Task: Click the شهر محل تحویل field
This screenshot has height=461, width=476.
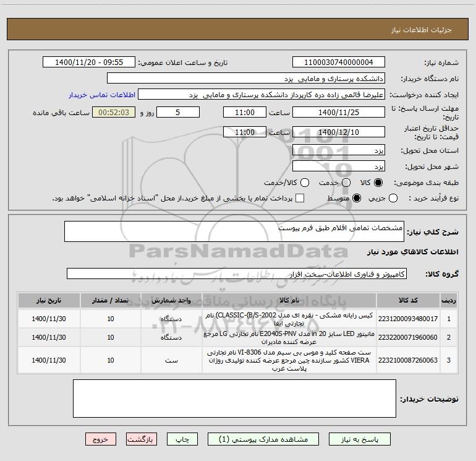Action: tap(339, 166)
